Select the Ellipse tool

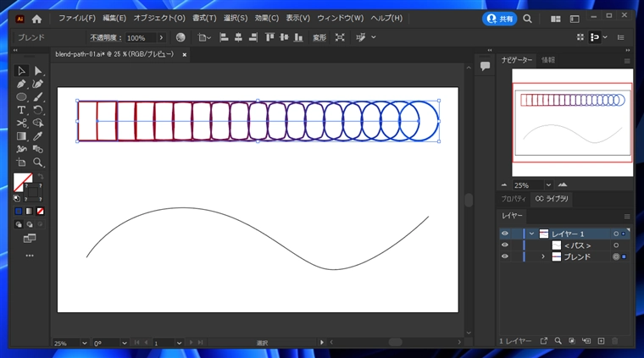21,97
